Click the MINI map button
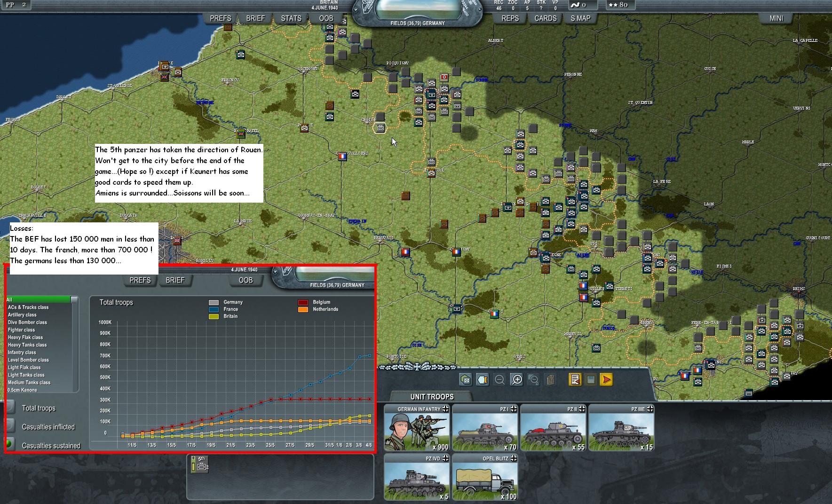This screenshot has width=832, height=504. (x=777, y=18)
